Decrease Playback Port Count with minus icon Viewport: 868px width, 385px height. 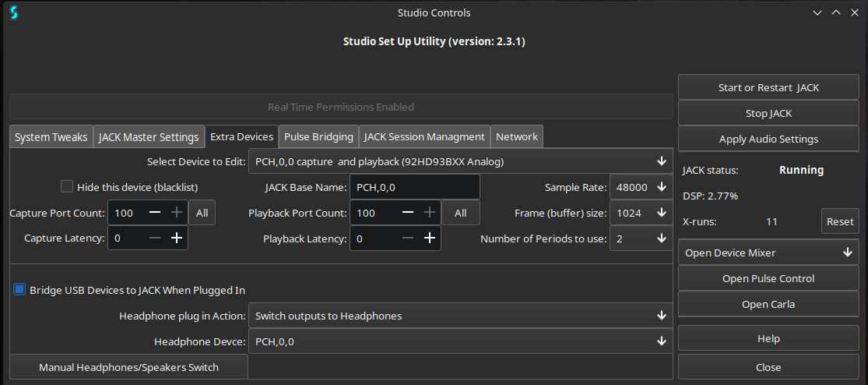pos(408,213)
